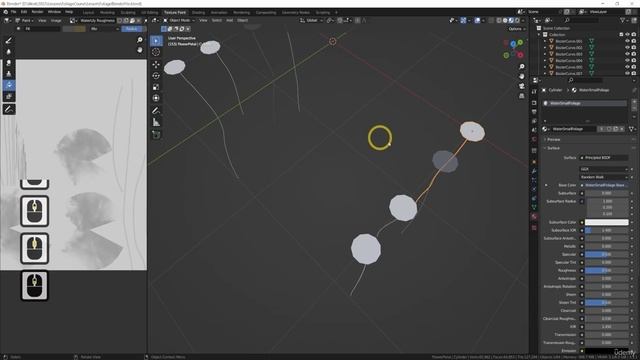Open the Render properties tab icon
Image resolution: width=640 pixels, height=360 pixels.
point(534,102)
